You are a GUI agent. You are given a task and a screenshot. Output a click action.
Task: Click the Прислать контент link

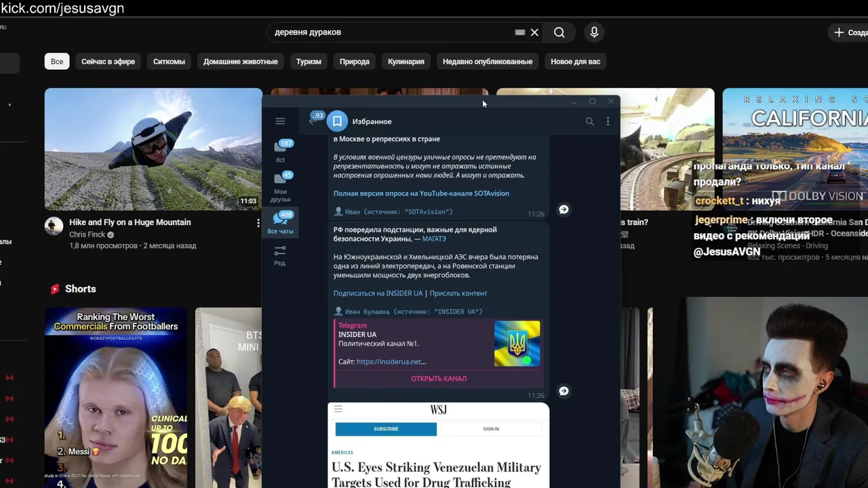pyautogui.click(x=458, y=293)
